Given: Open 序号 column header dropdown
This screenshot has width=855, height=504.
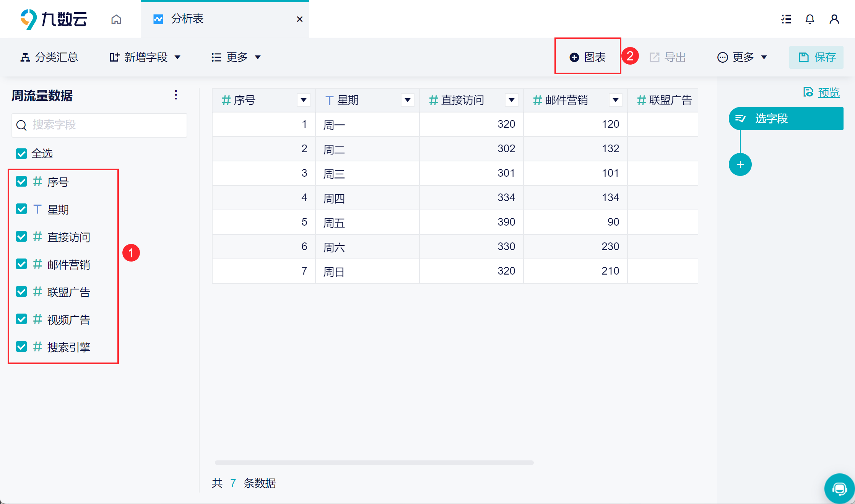Looking at the screenshot, I should pyautogui.click(x=304, y=100).
